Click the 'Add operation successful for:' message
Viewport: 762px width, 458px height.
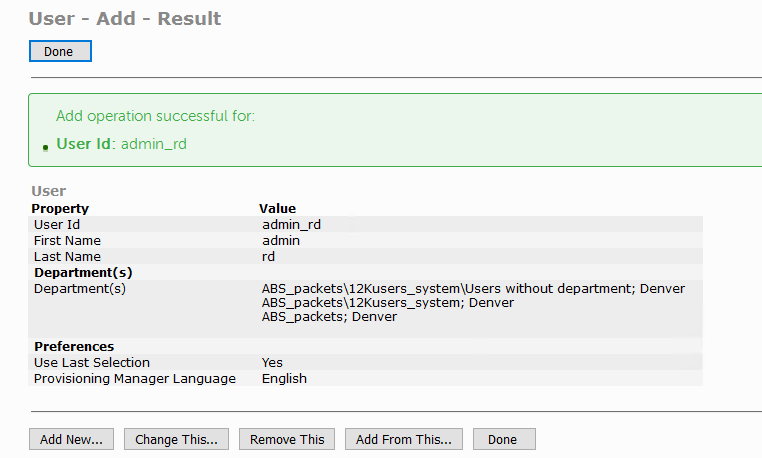pyautogui.click(x=155, y=116)
